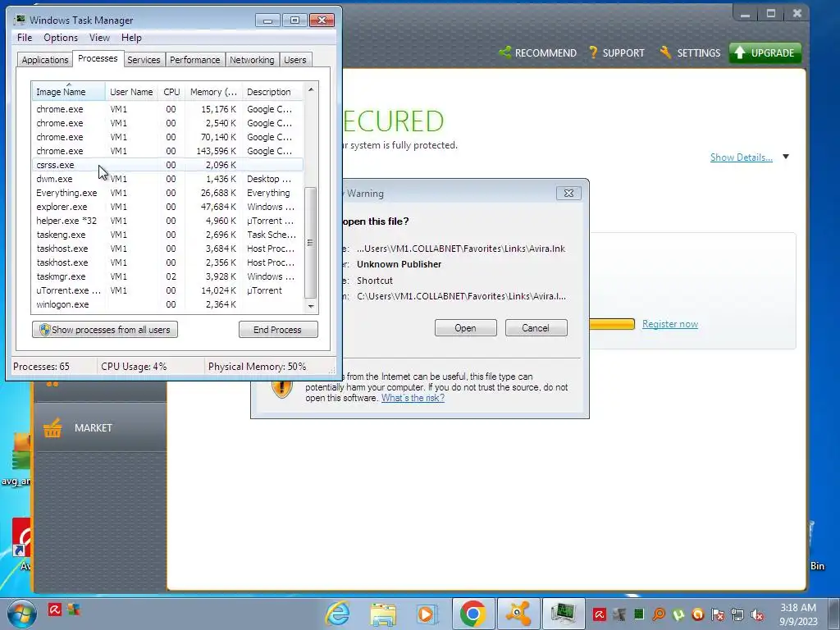This screenshot has width=840, height=630.
Task: Select the explorer.exe process row
Action: tap(167, 207)
